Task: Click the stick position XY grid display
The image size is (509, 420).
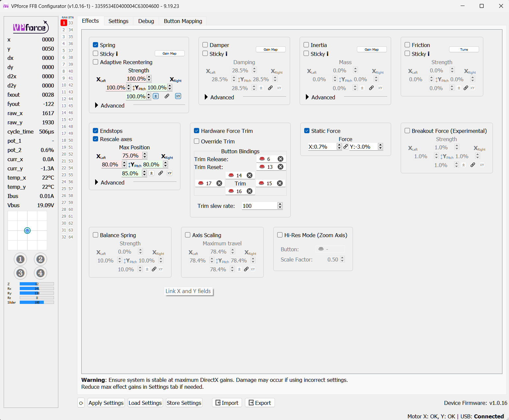Action: tap(27, 231)
